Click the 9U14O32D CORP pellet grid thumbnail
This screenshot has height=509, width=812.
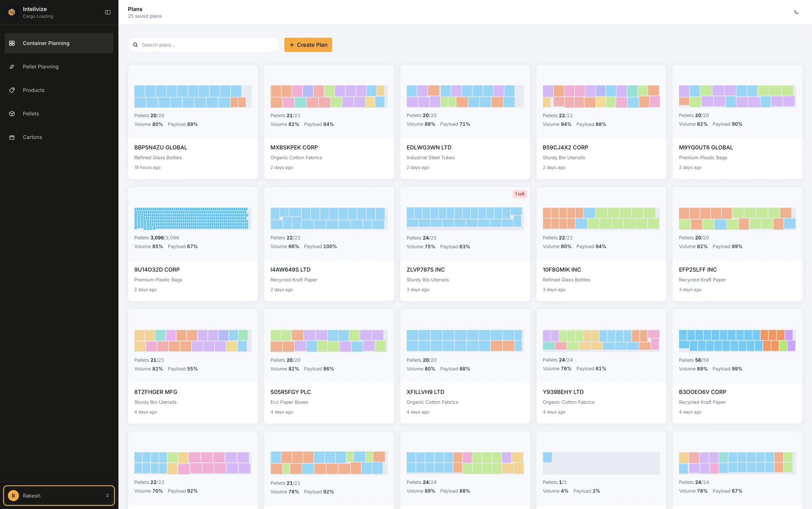193,218
